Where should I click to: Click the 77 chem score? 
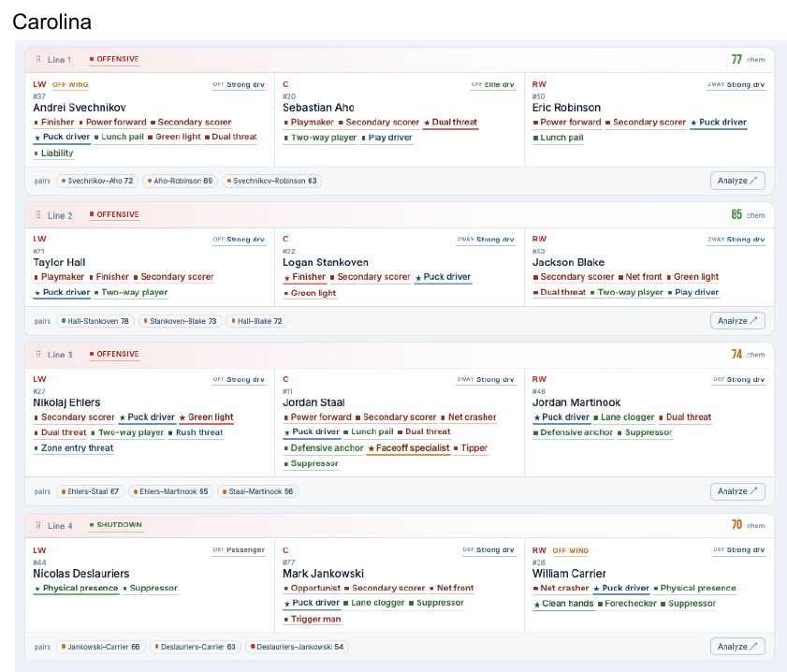736,59
